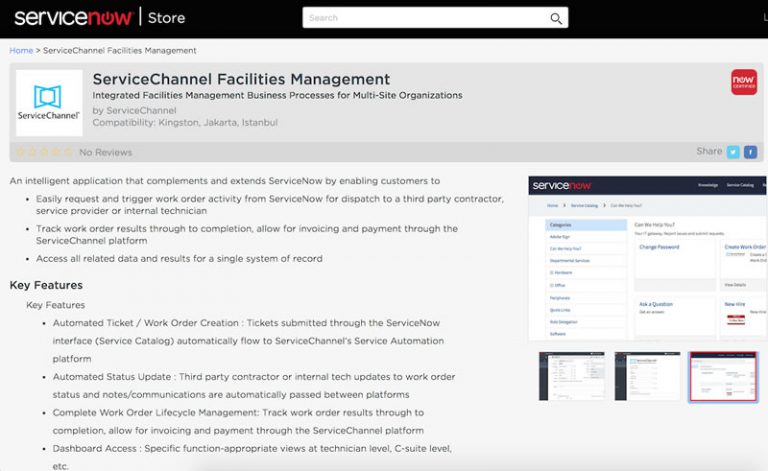Select the red-highlighted third screenshot thumbnail

point(723,377)
